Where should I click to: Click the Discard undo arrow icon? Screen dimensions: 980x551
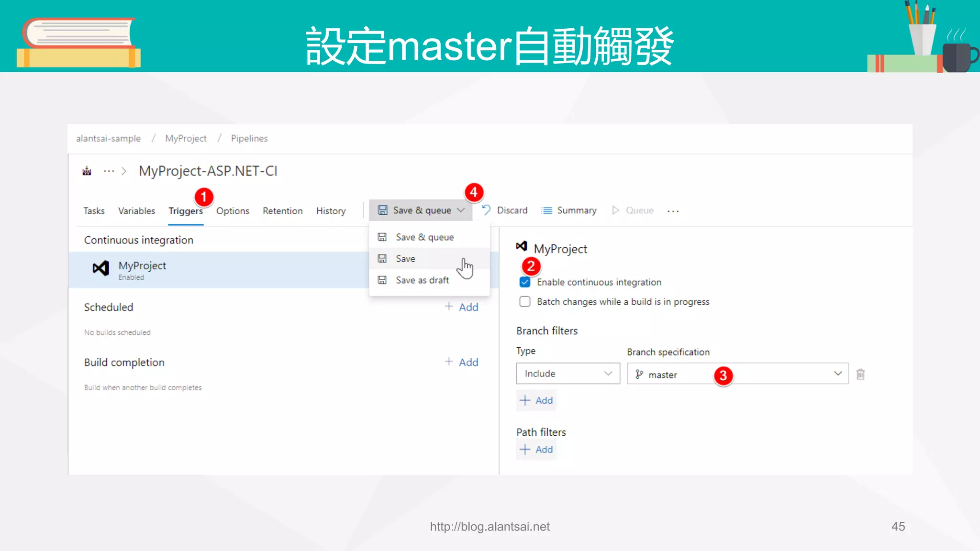(x=486, y=210)
